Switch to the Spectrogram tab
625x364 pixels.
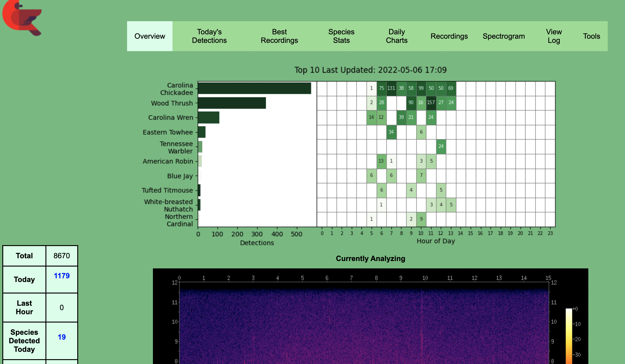pyautogui.click(x=503, y=36)
